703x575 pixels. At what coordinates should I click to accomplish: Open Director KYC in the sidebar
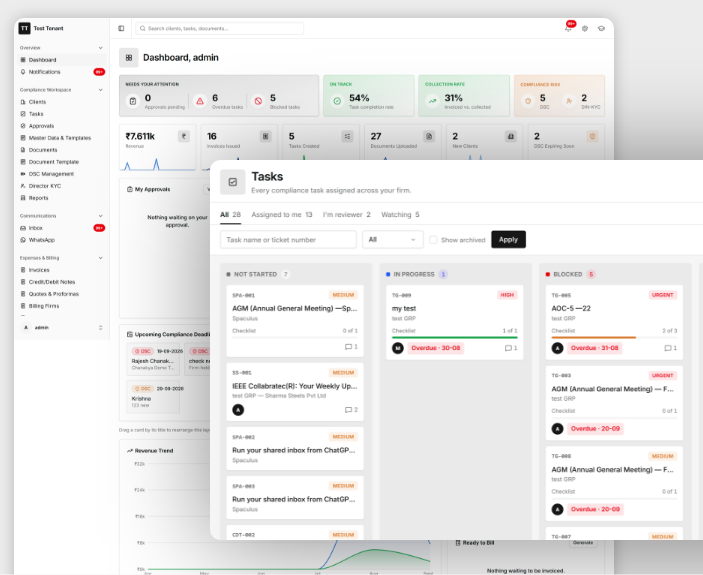pyautogui.click(x=62, y=186)
